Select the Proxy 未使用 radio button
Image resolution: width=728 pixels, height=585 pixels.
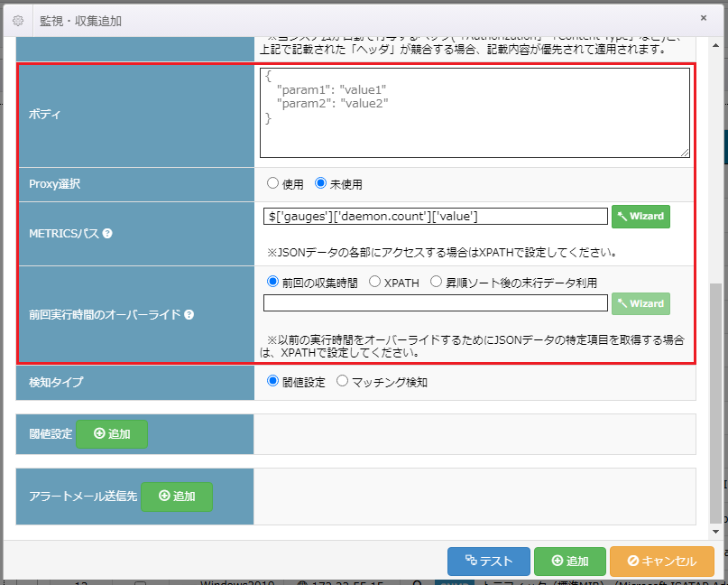click(x=320, y=183)
